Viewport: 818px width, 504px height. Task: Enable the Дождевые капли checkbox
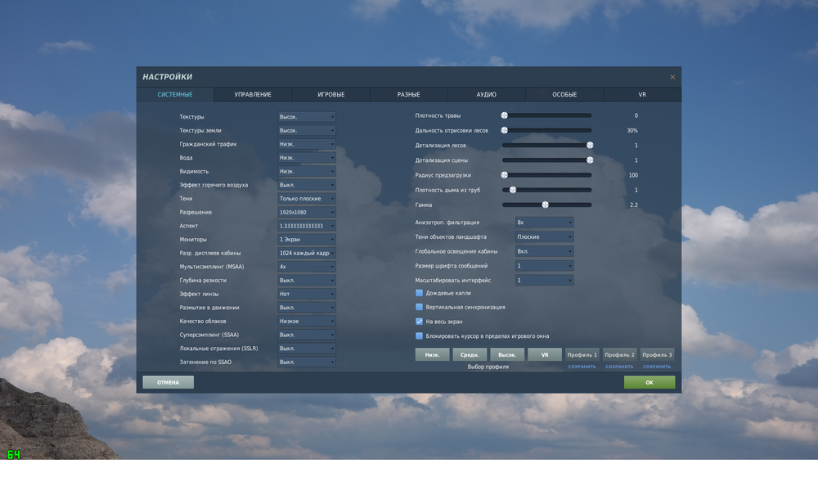[419, 292]
